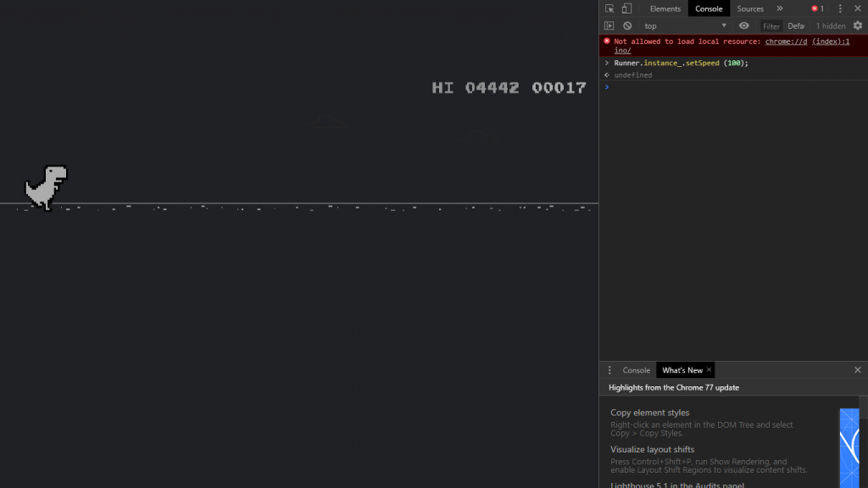Click the red error icon in console message
868x488 pixels.
pos(607,41)
